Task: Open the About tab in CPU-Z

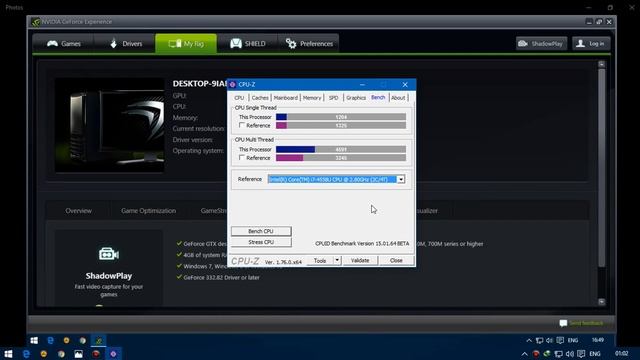Action: point(398,98)
